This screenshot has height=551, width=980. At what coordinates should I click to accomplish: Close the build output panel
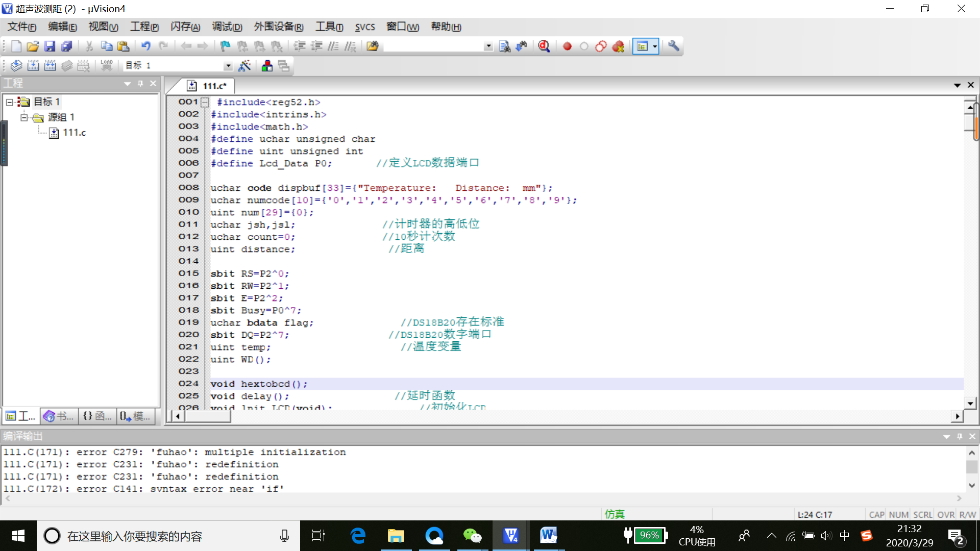coord(972,437)
